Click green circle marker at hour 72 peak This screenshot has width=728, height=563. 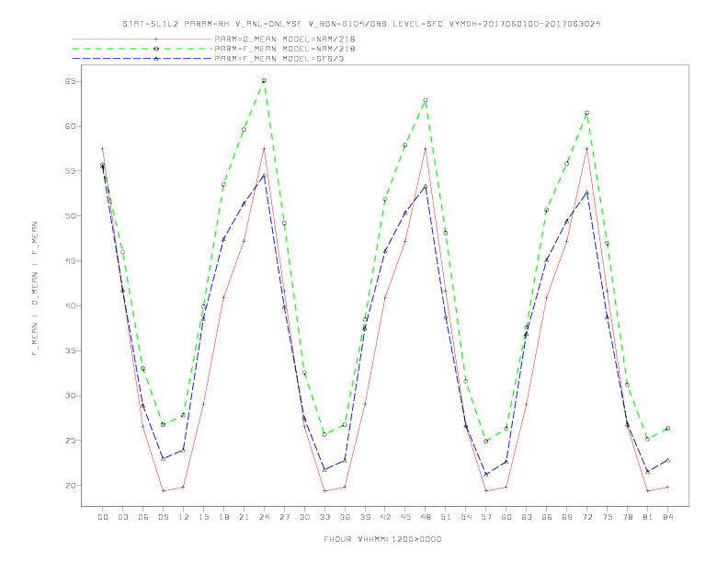tap(586, 113)
